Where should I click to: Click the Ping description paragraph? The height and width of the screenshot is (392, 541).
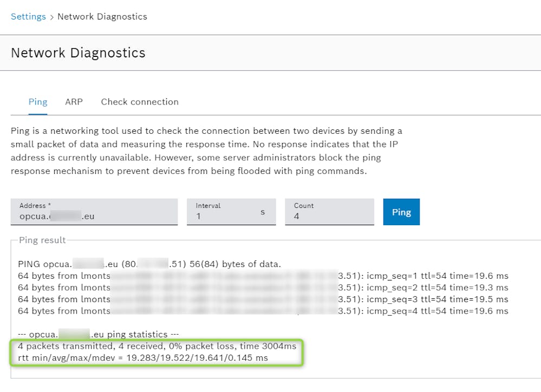(x=206, y=152)
